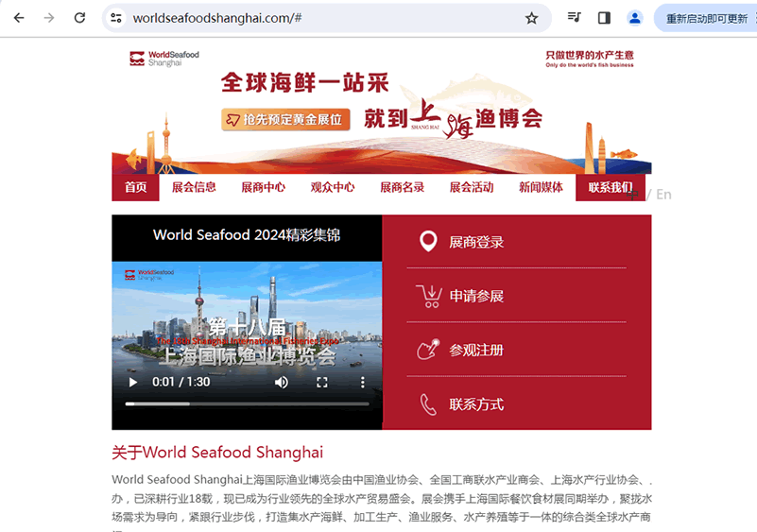Open the 申请参展 link
The width and height of the screenshot is (757, 532).
click(476, 296)
